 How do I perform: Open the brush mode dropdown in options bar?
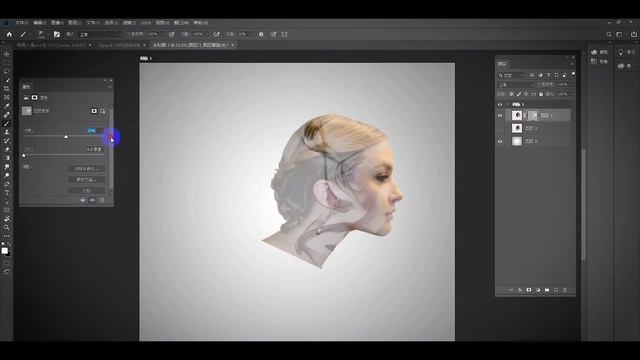[x=100, y=35]
